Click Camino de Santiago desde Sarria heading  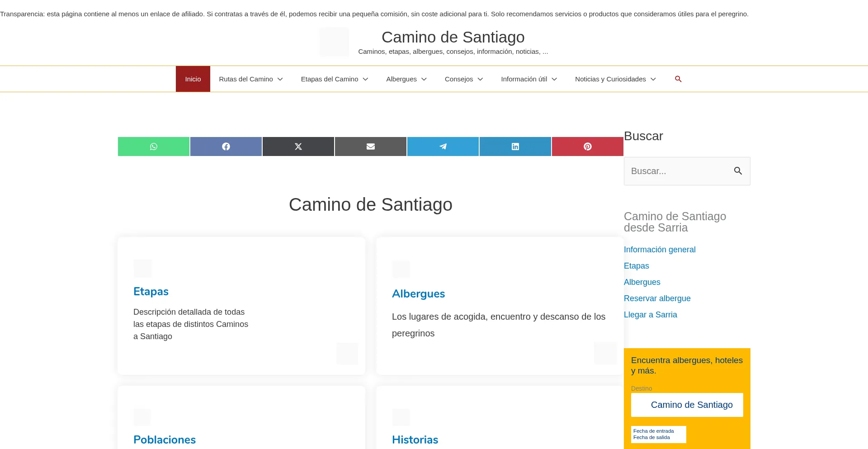(x=675, y=222)
